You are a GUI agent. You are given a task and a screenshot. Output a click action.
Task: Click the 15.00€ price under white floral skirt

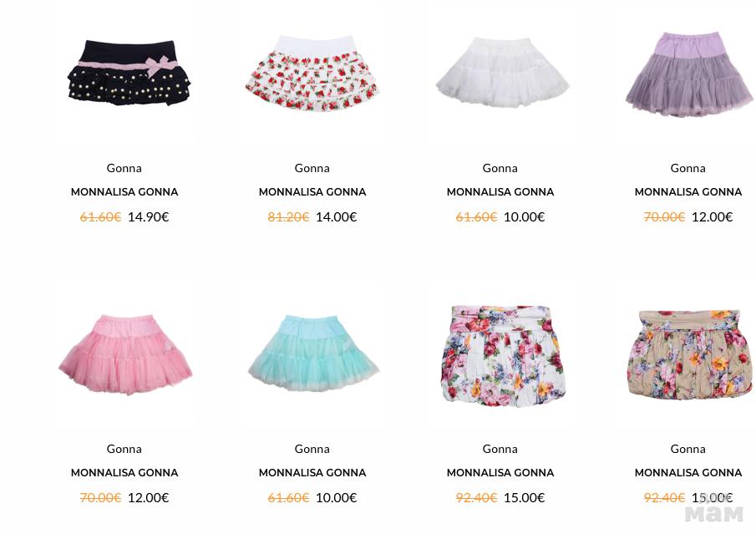524,498
